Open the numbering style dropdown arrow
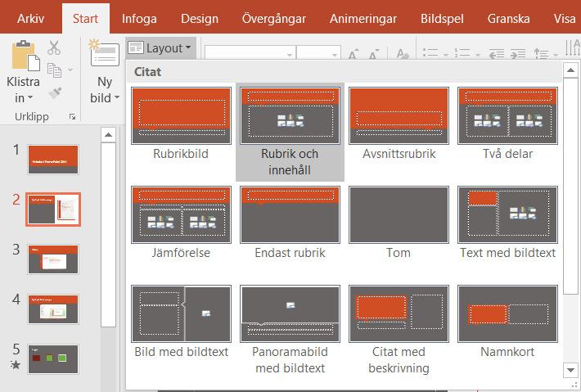This screenshot has height=392, width=581. (478, 55)
